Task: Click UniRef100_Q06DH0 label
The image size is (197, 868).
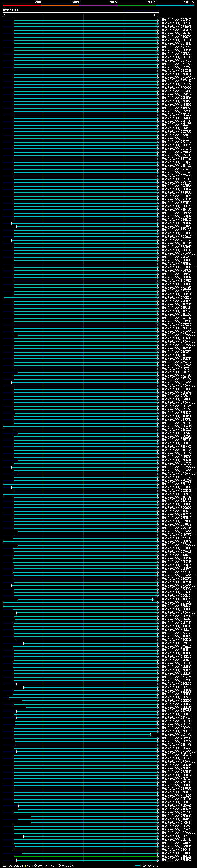Action: [x=177, y=822]
